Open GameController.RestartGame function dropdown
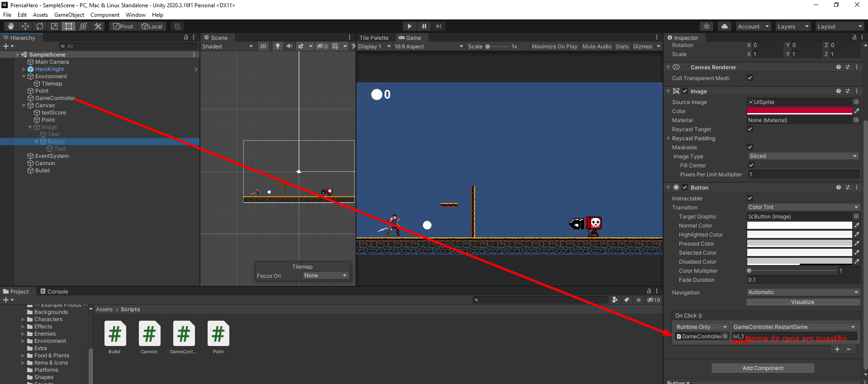 click(794, 327)
